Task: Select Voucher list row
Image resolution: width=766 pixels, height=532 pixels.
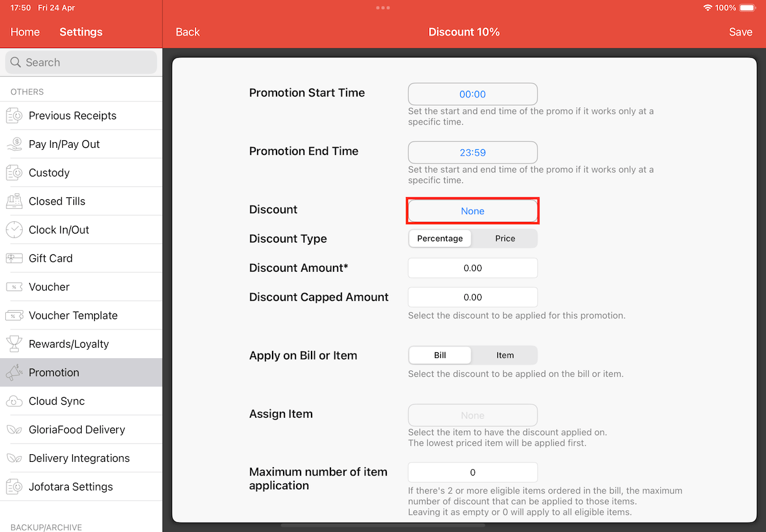Action: click(x=81, y=287)
